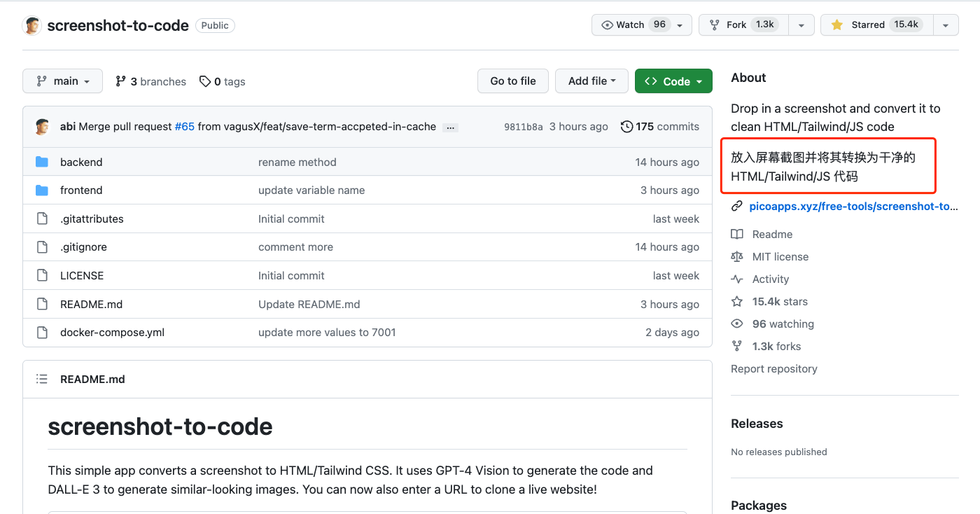Open the docker-compose.yml file
Viewport: 980px width, 514px height.
click(x=112, y=333)
